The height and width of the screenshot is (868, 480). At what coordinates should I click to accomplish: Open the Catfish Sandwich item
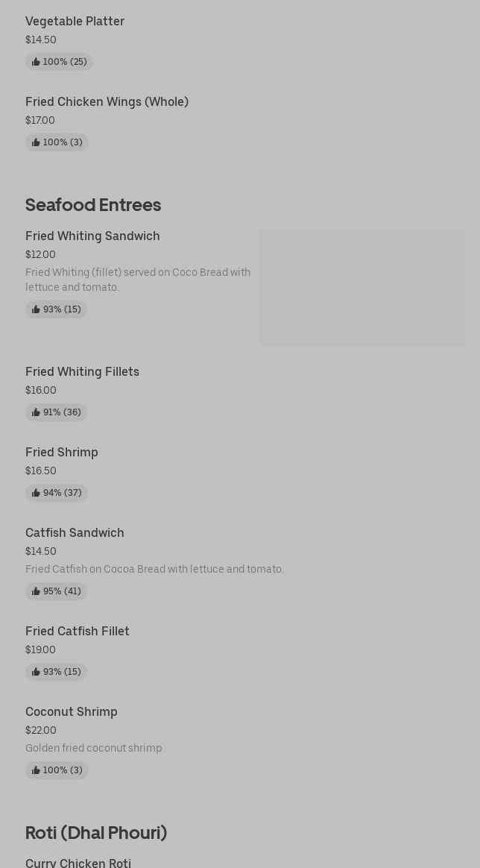pos(75,533)
